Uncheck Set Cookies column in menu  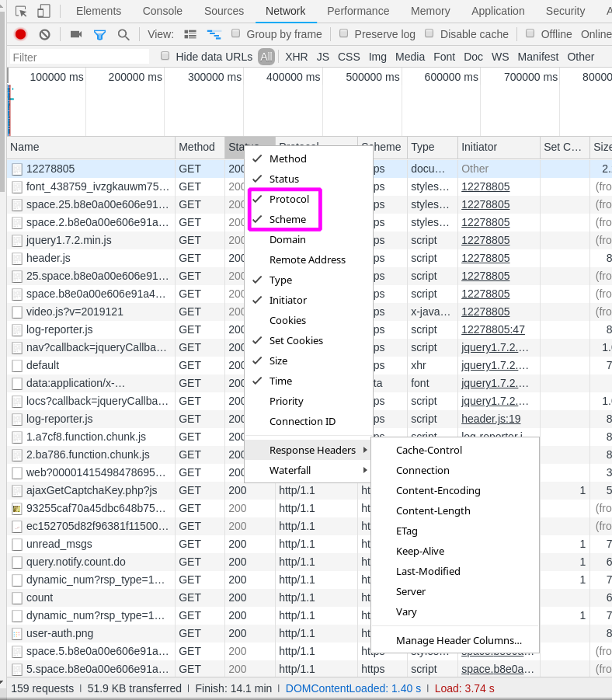[308, 340]
